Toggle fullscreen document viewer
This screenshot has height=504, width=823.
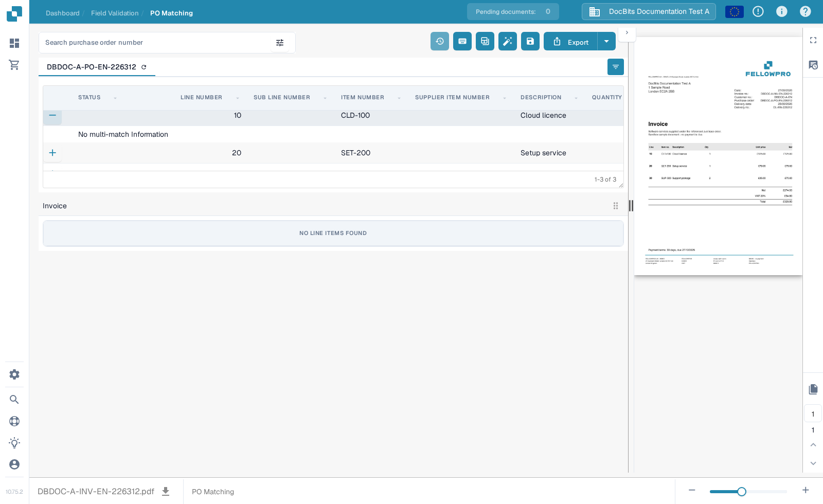[813, 40]
